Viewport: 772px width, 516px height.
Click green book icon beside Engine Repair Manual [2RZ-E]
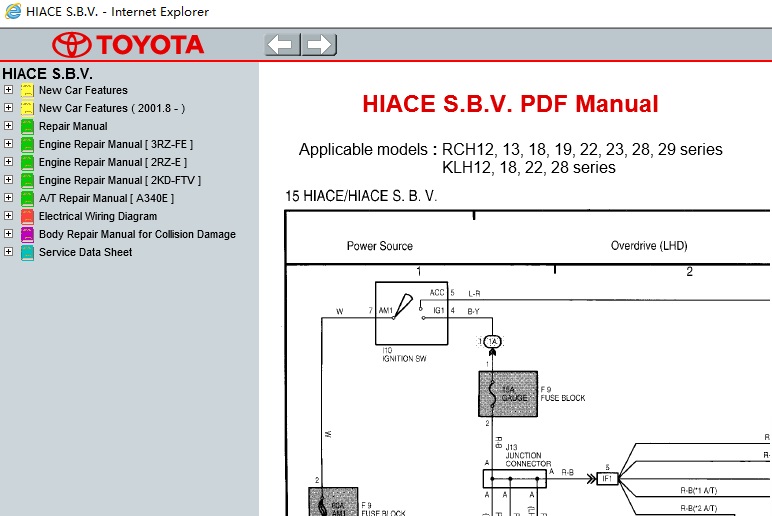[x=27, y=162]
